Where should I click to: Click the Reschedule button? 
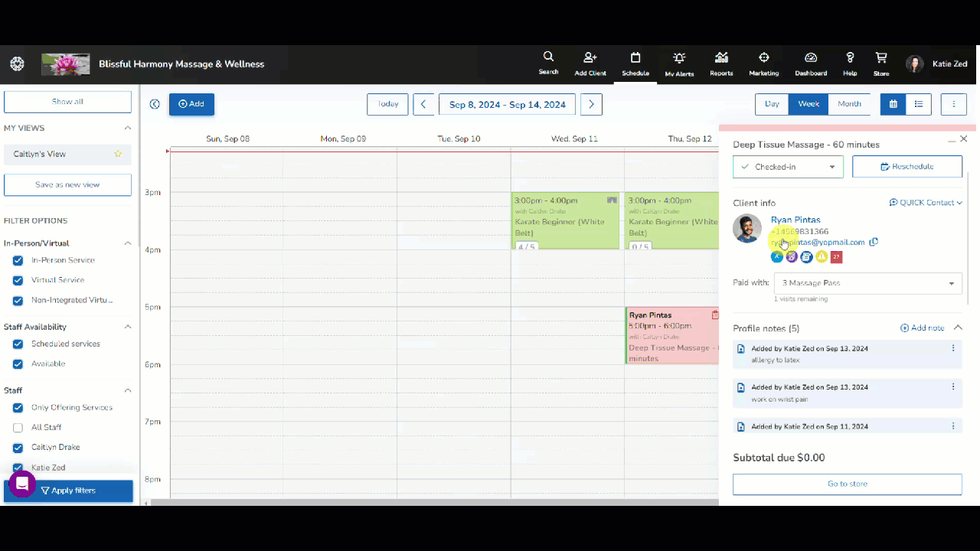(x=907, y=167)
